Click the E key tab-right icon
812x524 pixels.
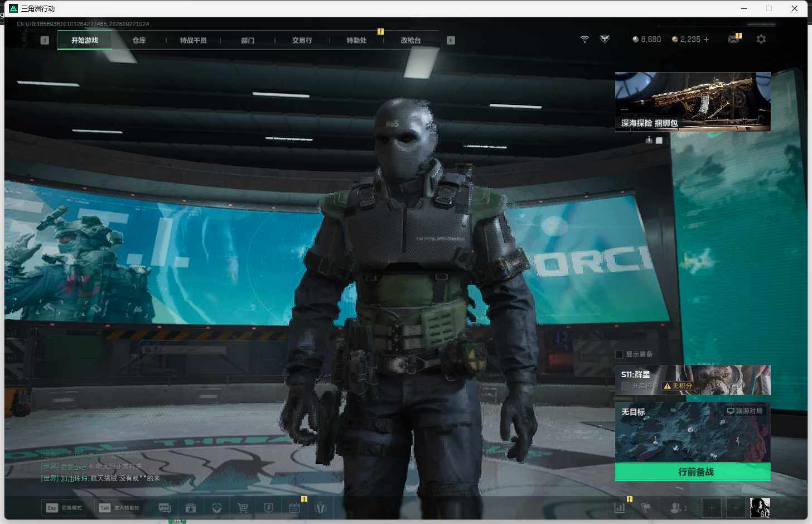tap(451, 40)
